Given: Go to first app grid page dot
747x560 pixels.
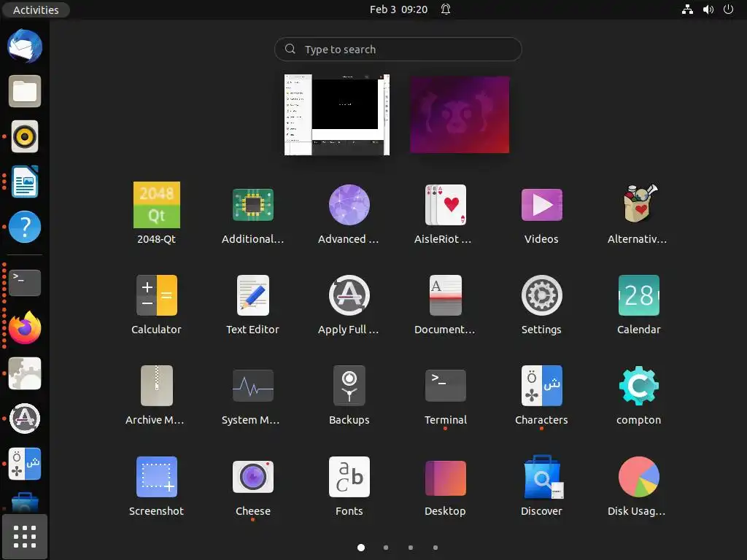Looking at the screenshot, I should (361, 548).
